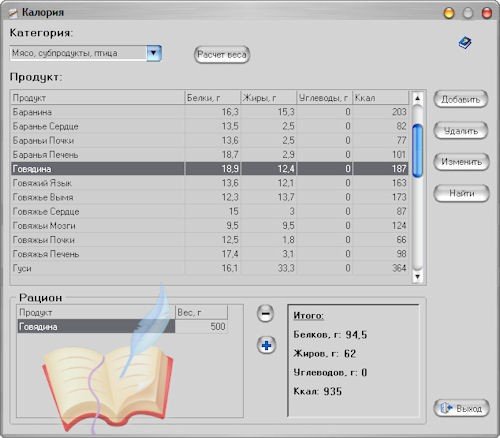
Task: Select the Говяжья Печень row
Action: (209, 254)
